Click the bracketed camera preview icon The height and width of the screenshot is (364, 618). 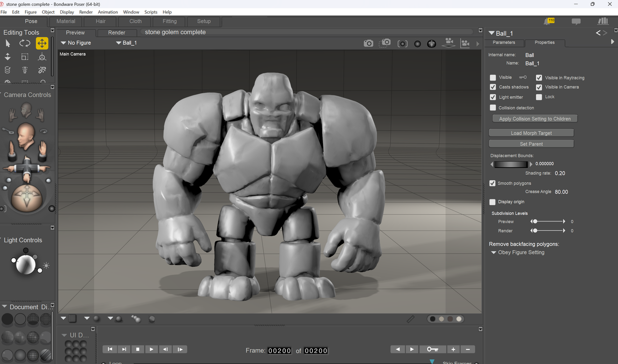pyautogui.click(x=402, y=43)
